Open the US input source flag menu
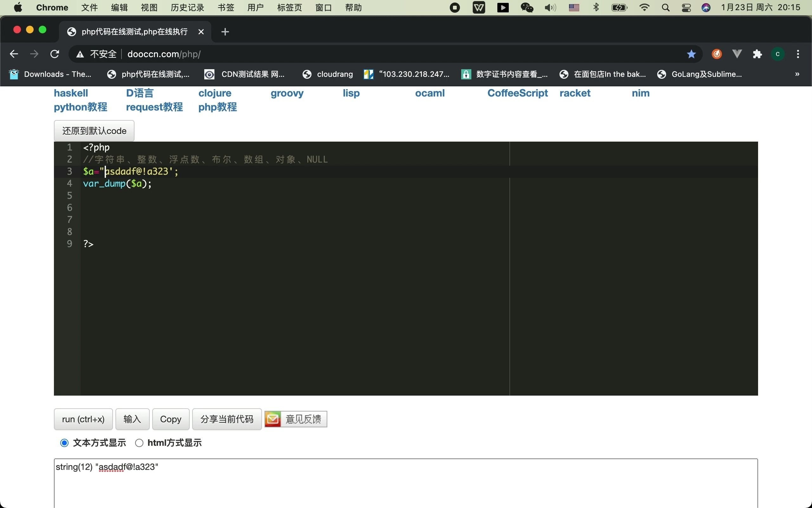This screenshot has width=812, height=508. click(x=574, y=7)
